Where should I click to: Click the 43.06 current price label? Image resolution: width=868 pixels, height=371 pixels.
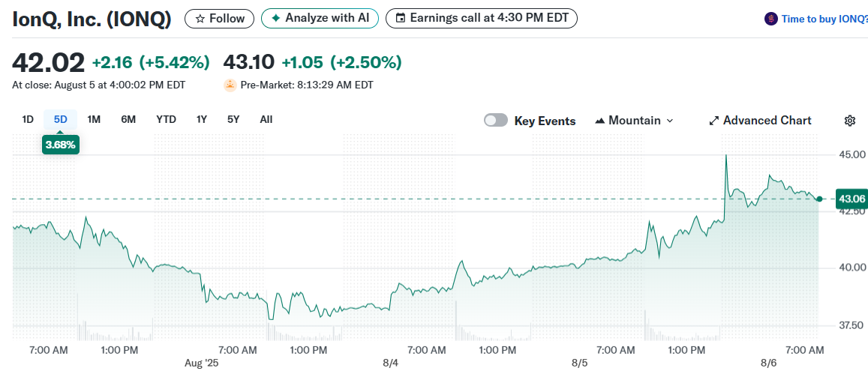tap(851, 199)
